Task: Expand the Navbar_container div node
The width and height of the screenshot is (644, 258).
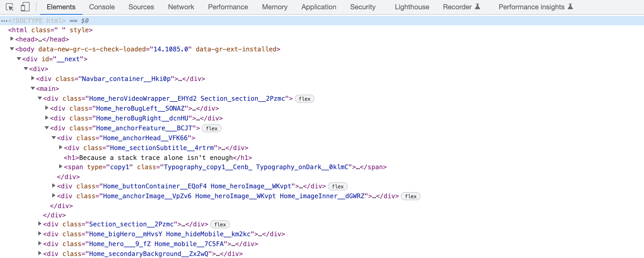Action: pos(33,78)
